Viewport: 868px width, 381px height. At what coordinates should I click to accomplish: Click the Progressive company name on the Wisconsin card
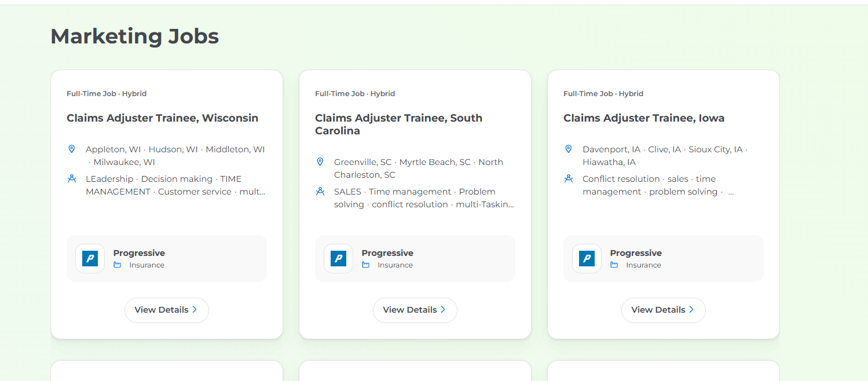(x=139, y=253)
